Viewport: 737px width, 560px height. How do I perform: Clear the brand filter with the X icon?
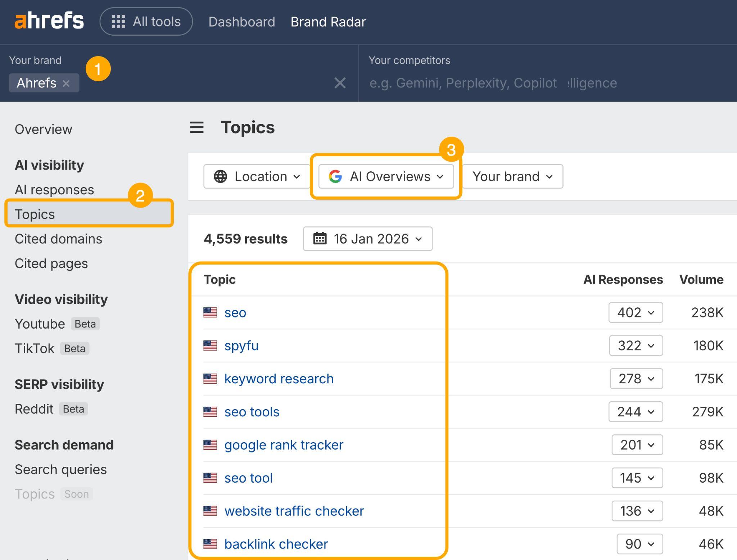(x=340, y=83)
